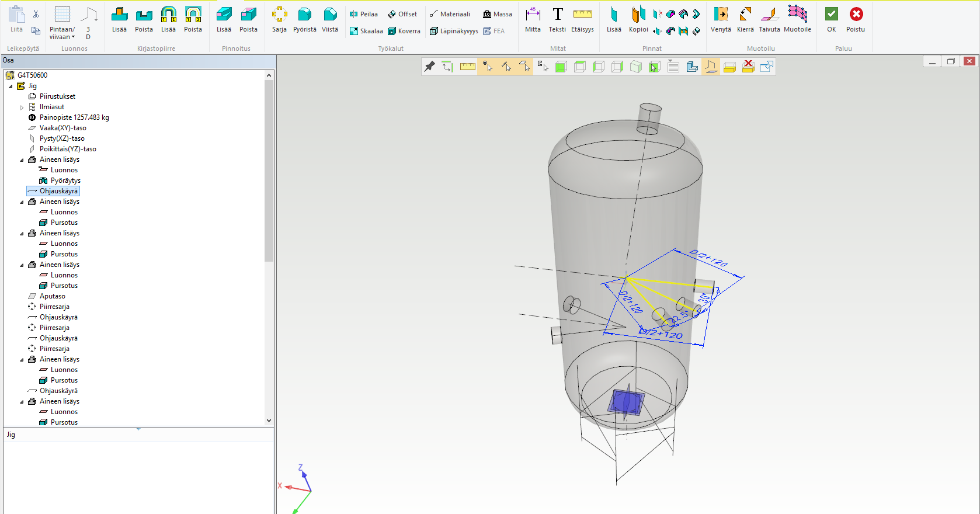Select the Vaaka(XY)-taso plane item
The image size is (980, 514).
coord(62,128)
